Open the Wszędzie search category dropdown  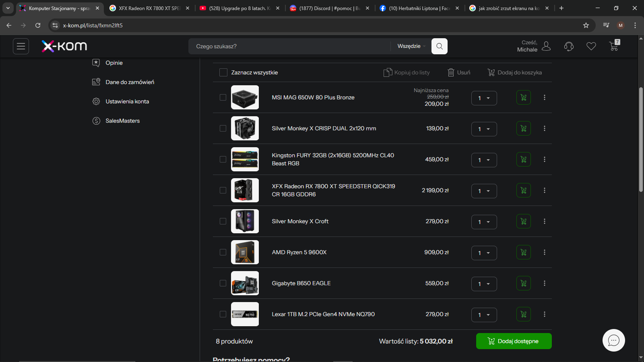tap(411, 46)
